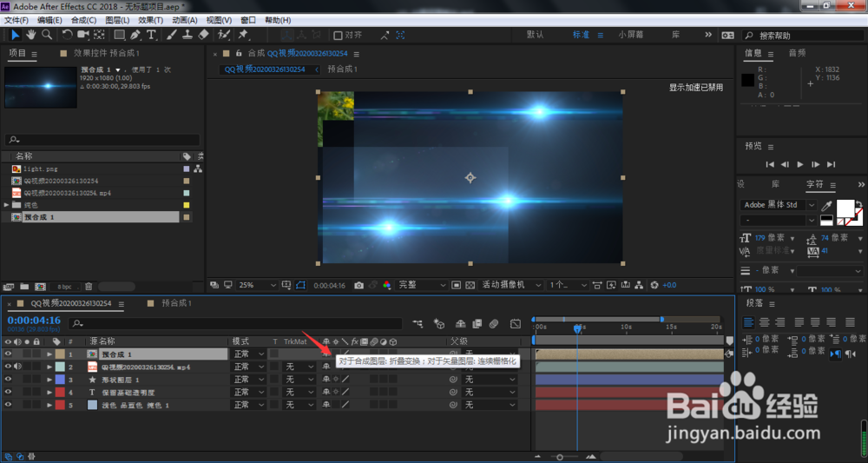Enable motion blur for timeline
This screenshot has height=463, width=868.
coord(494,323)
